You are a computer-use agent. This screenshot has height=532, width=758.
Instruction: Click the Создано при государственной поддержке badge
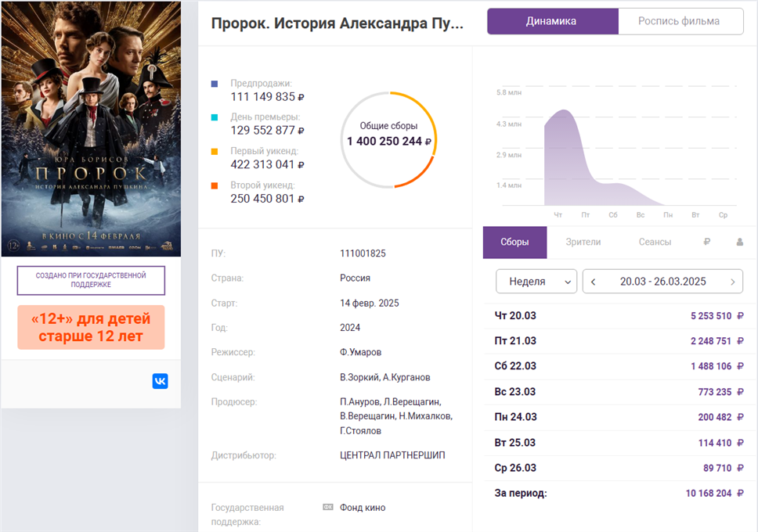click(91, 280)
